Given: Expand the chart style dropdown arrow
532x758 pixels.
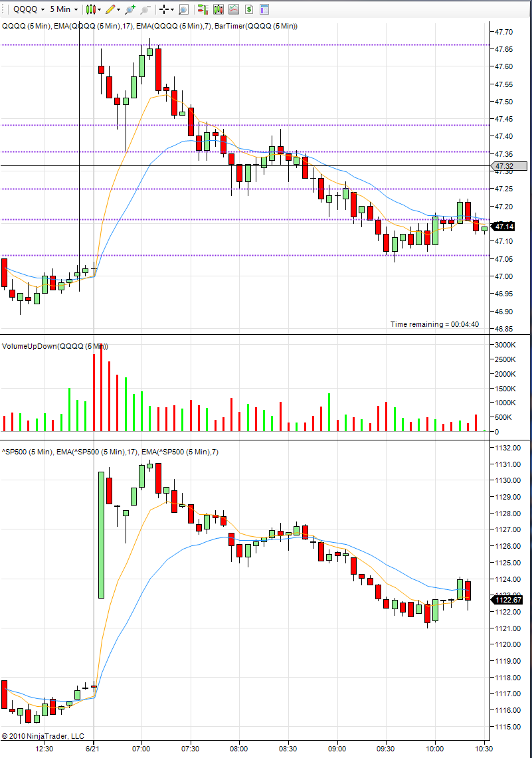Looking at the screenshot, I should coord(100,9).
